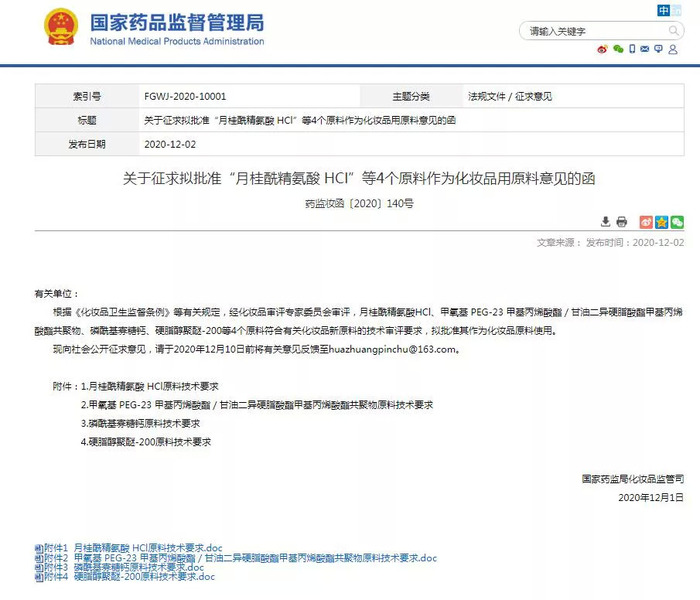
Task: Open the message bubble icon in header
Action: click(x=658, y=49)
